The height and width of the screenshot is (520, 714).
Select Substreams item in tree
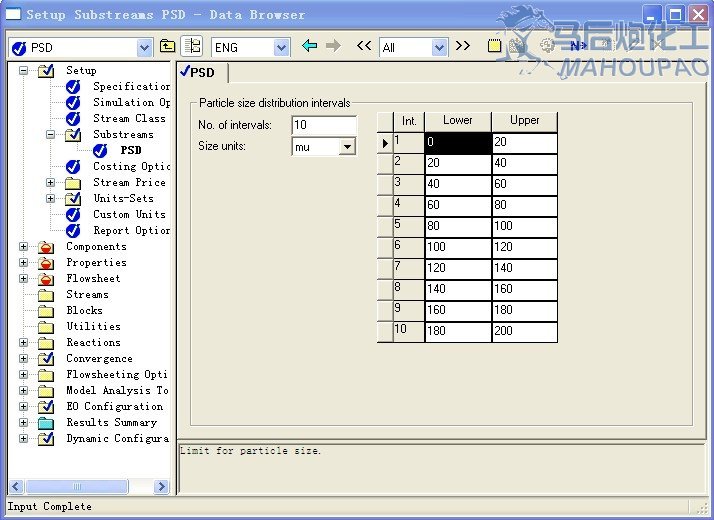click(x=123, y=134)
